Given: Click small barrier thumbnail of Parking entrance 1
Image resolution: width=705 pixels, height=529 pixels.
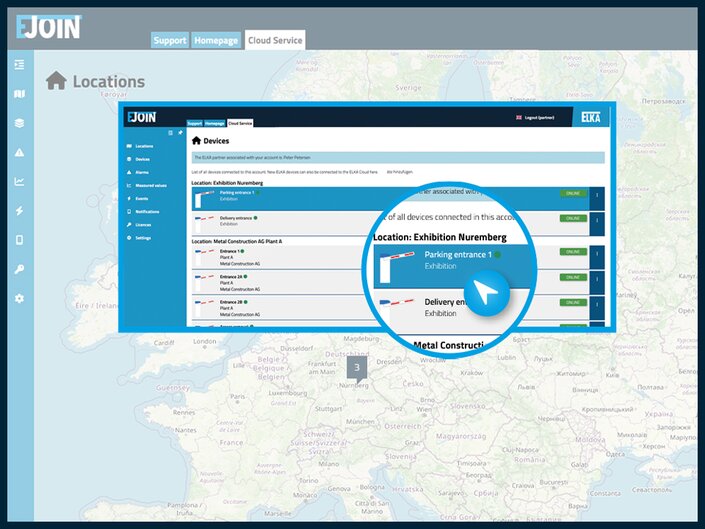Looking at the screenshot, I should [x=205, y=199].
